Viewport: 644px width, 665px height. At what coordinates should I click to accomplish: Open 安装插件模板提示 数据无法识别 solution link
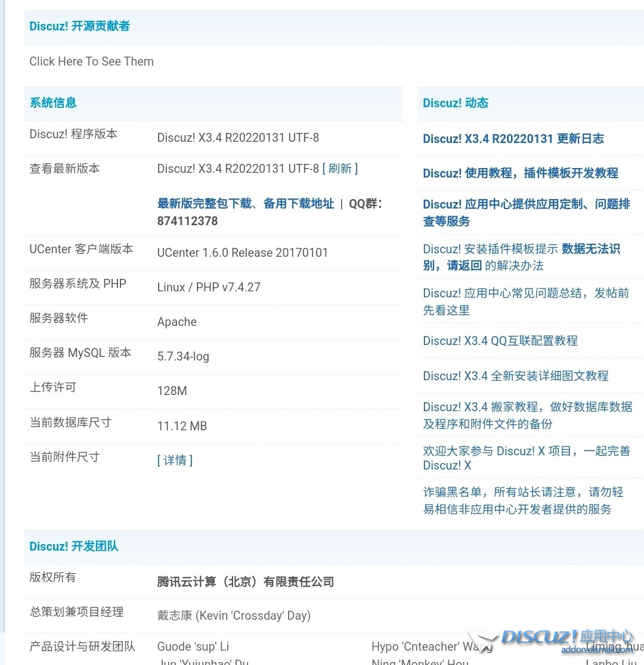click(522, 257)
